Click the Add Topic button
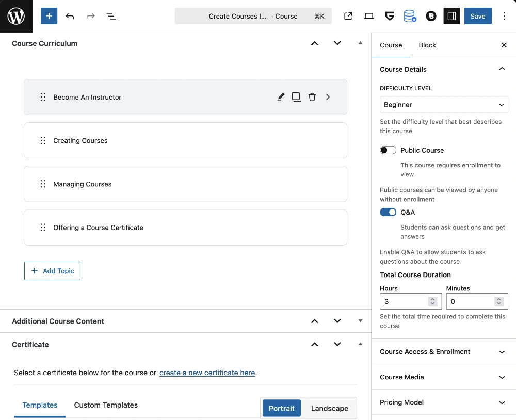516x420 pixels. tap(52, 271)
